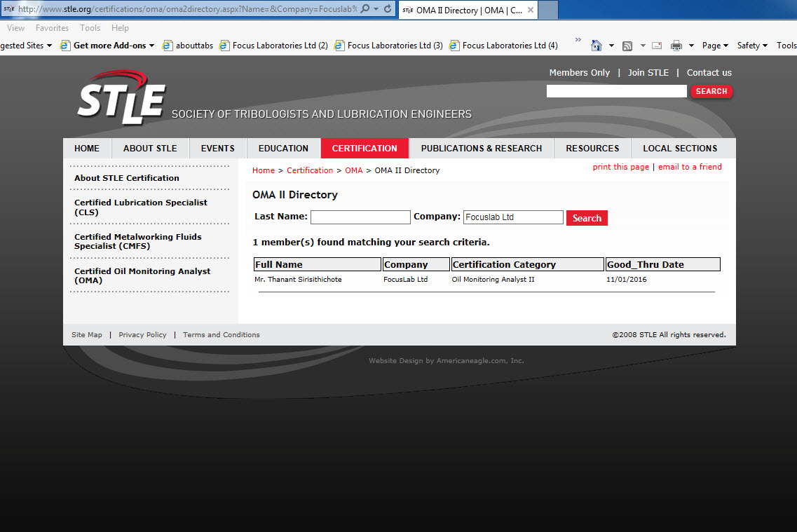Open the EDUCATION navigation tab

click(x=283, y=149)
